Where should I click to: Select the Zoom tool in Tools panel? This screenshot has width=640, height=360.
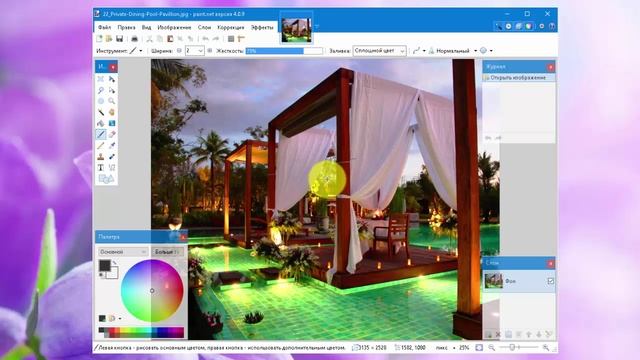(112, 101)
